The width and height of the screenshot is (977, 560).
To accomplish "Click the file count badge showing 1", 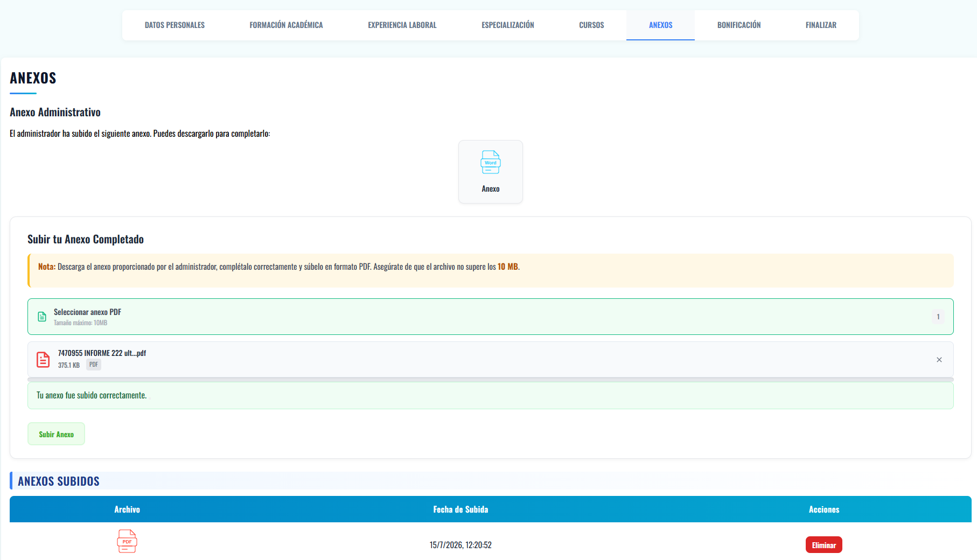I will coord(938,317).
